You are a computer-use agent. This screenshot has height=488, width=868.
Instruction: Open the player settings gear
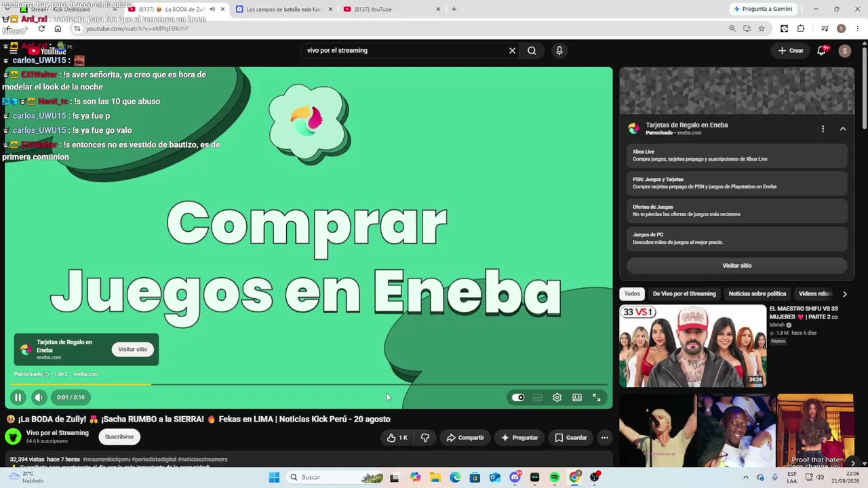click(557, 398)
